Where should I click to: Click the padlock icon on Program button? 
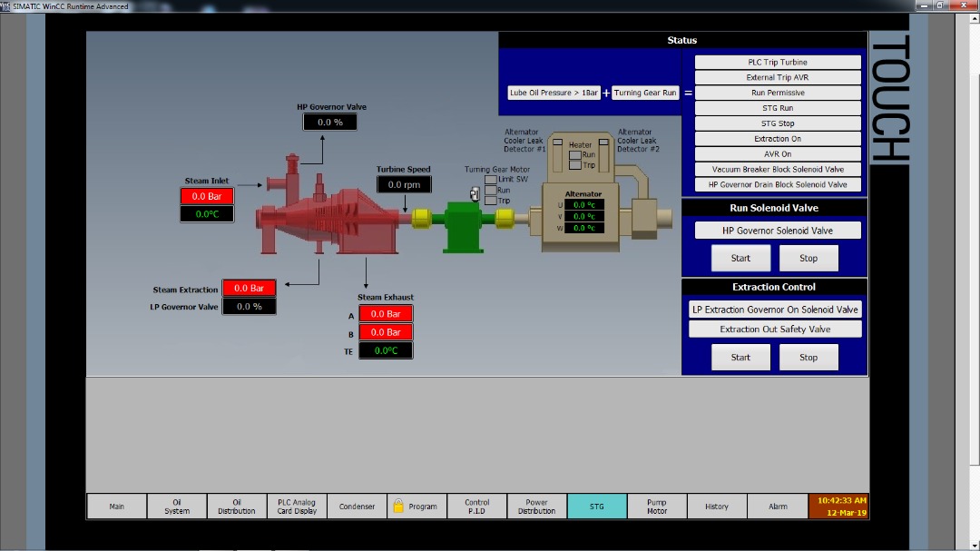click(397, 506)
